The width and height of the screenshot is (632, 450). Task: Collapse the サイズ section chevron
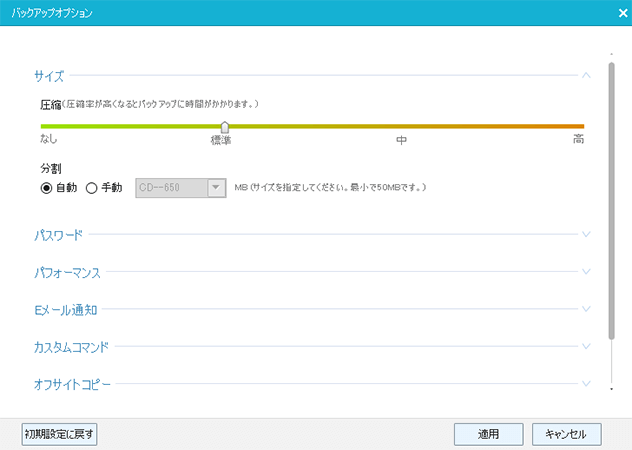pos(586,75)
